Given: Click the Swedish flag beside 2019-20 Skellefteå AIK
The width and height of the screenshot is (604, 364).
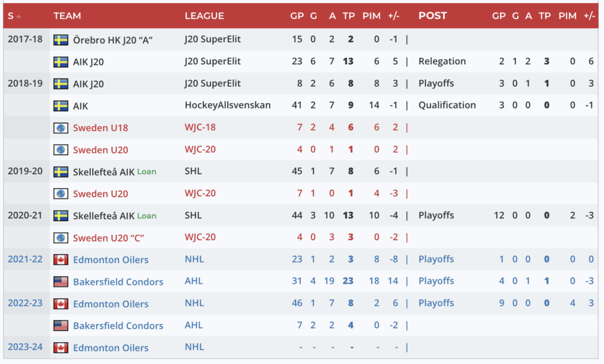Looking at the screenshot, I should pyautogui.click(x=61, y=172).
